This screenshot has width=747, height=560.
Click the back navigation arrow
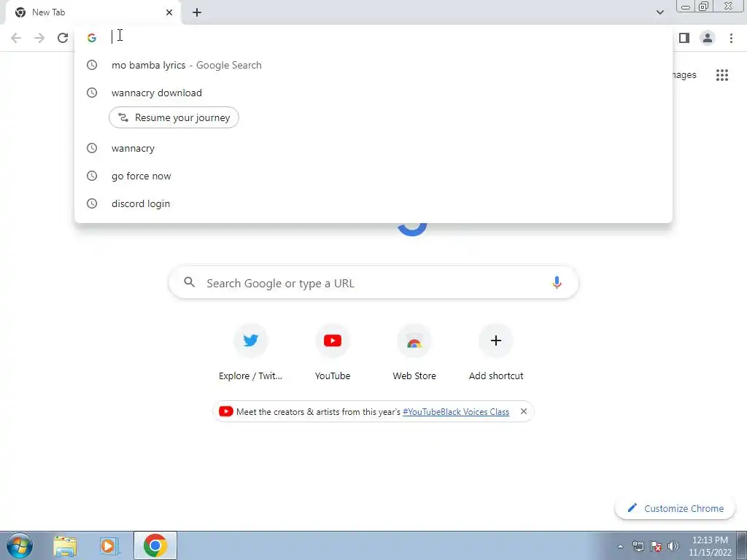pyautogui.click(x=16, y=38)
